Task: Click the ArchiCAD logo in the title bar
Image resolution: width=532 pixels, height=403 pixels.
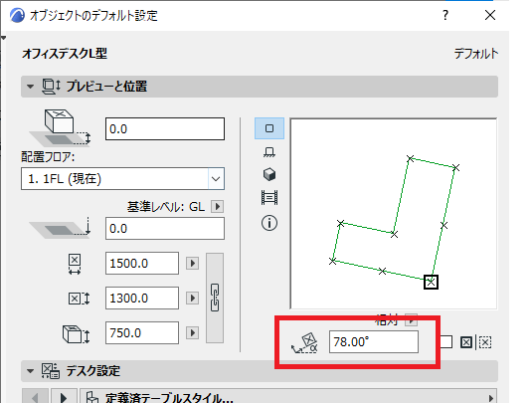Action: [x=17, y=15]
